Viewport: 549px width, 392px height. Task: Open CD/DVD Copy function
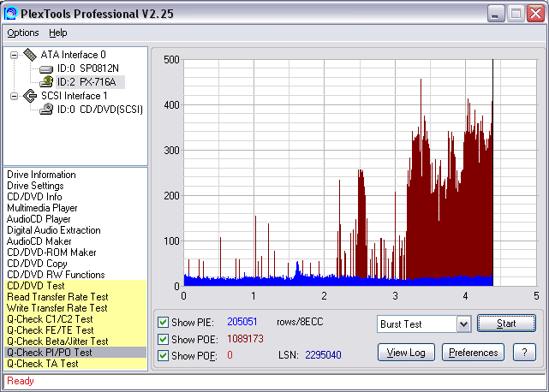click(x=37, y=264)
